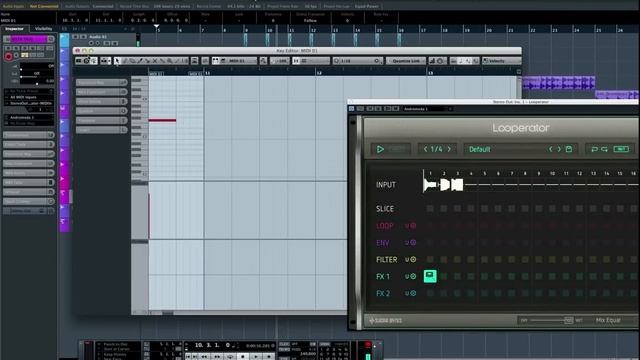Toggle record enable on MIDI 01 track
The image size is (640, 360).
[x=8, y=56]
